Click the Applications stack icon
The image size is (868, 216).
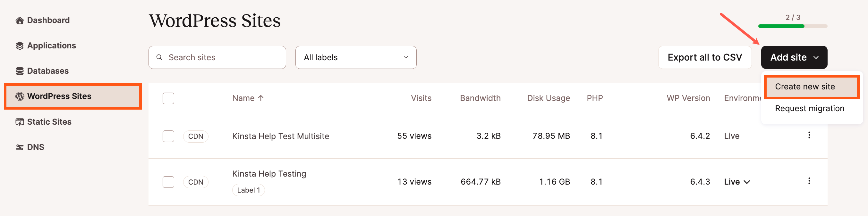20,46
